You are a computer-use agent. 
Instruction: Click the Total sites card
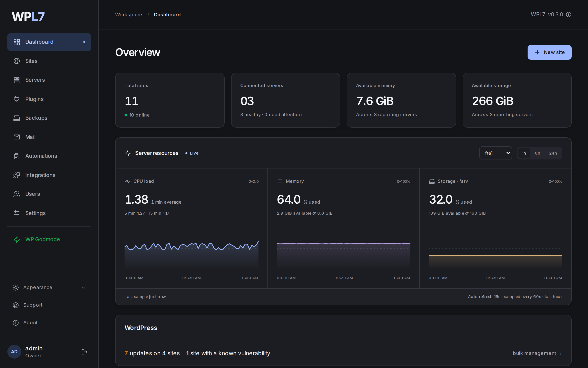[170, 100]
